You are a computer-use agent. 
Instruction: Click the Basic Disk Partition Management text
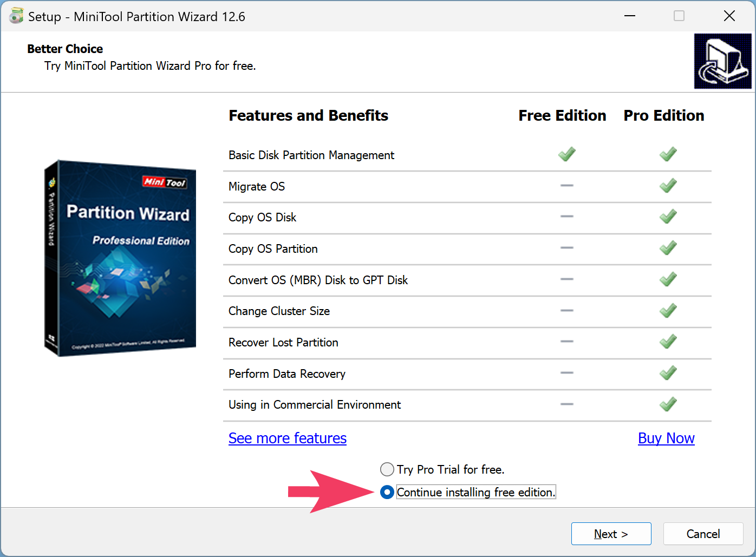pos(311,155)
